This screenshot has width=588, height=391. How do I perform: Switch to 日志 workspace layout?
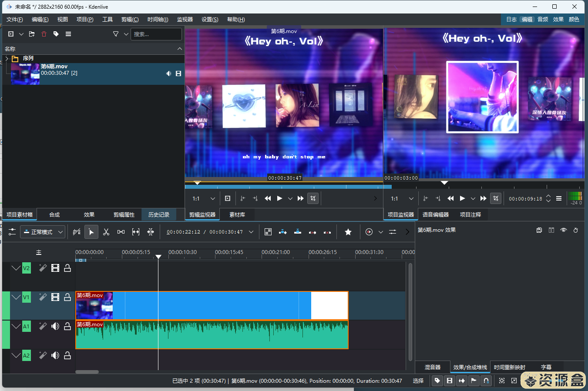pyautogui.click(x=511, y=20)
